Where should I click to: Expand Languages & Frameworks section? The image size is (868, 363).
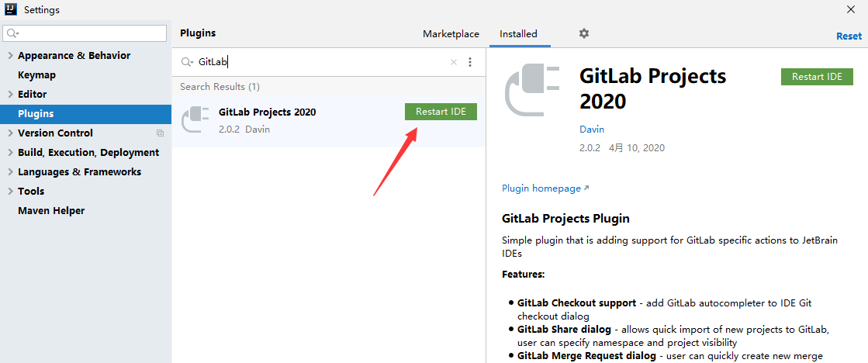coord(11,171)
